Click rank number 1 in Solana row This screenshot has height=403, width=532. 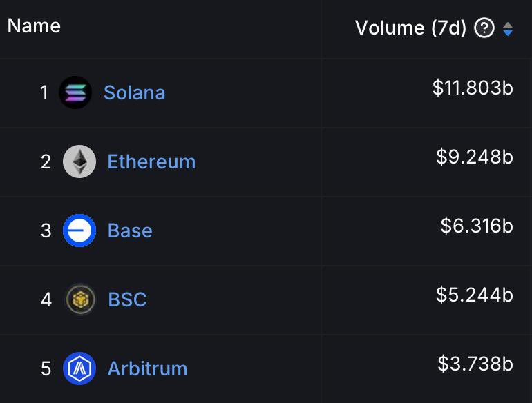tap(44, 92)
